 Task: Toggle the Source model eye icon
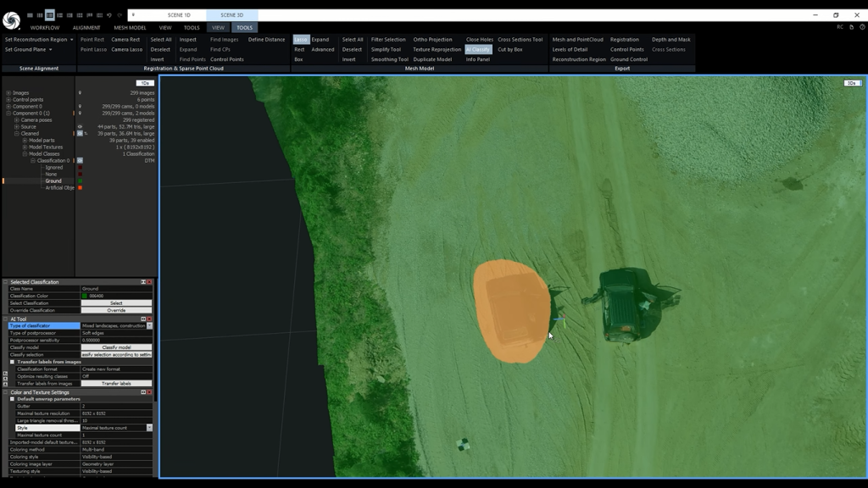pos(80,126)
